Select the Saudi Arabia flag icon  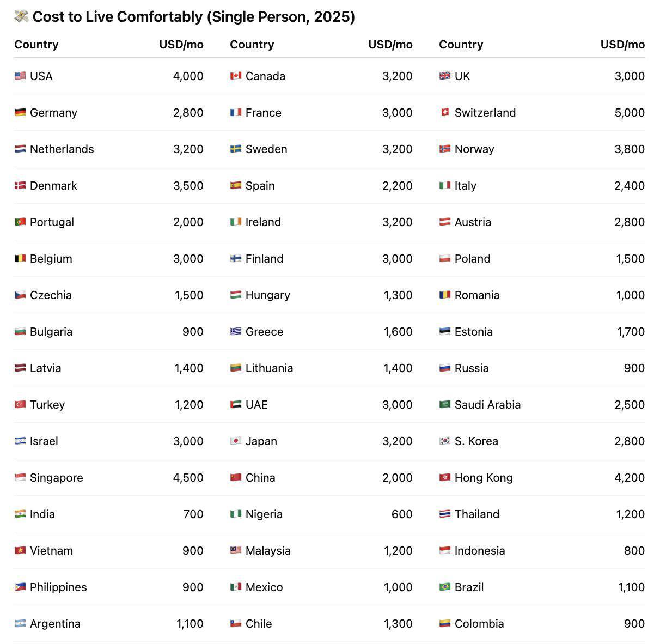coord(445,404)
